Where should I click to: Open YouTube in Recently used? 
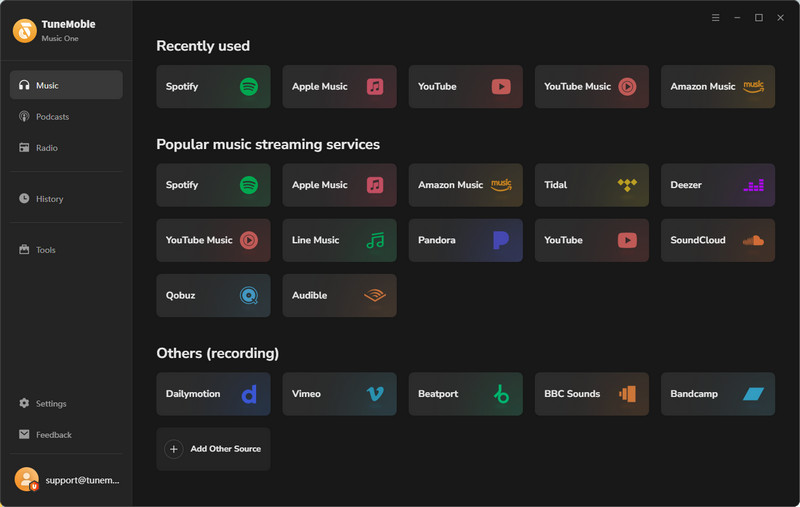click(465, 86)
